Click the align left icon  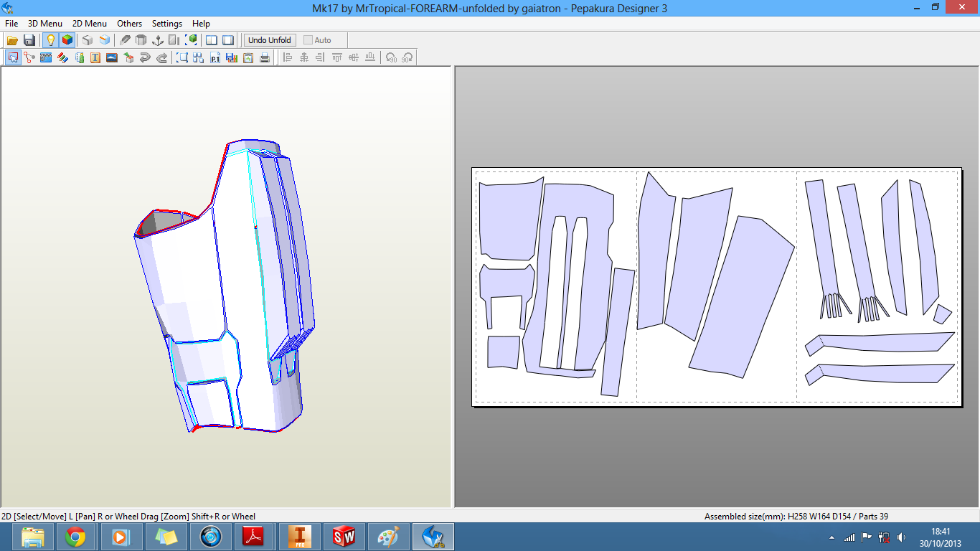click(x=288, y=58)
